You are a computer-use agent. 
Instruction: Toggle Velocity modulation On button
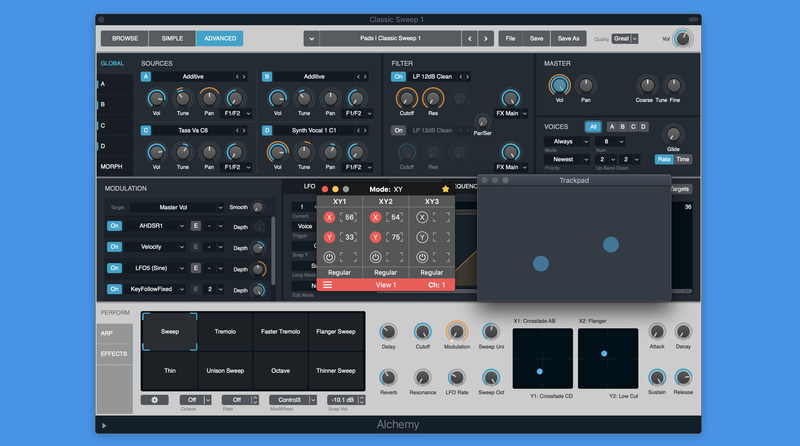point(114,247)
